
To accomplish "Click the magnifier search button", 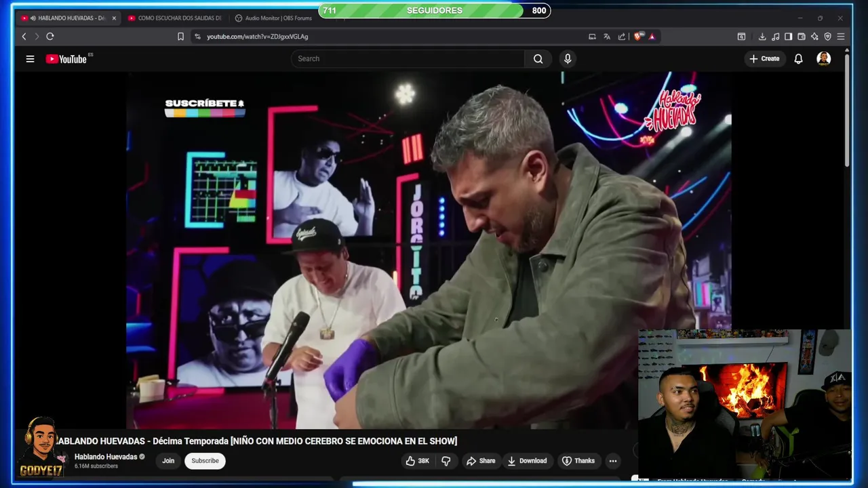I will coord(538,59).
